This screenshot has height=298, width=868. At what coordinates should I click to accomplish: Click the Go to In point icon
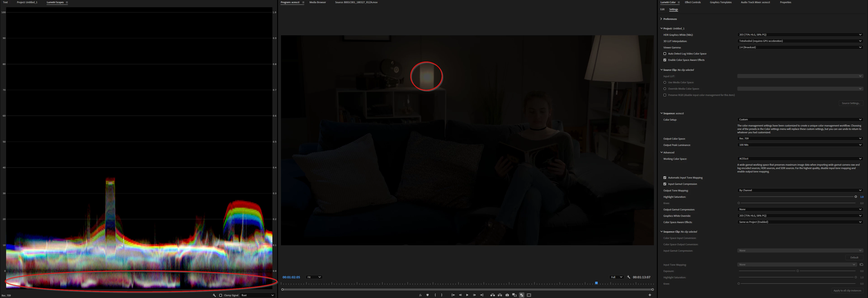click(x=453, y=295)
